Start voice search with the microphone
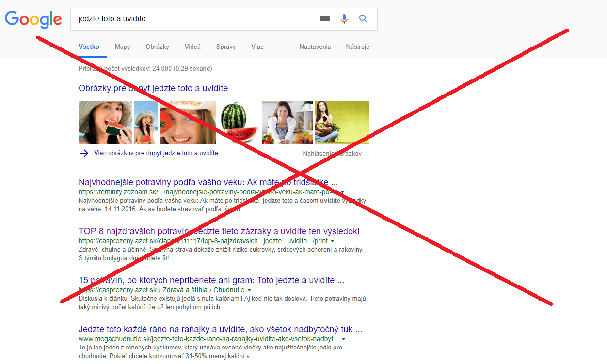The image size is (607, 364). click(x=344, y=19)
